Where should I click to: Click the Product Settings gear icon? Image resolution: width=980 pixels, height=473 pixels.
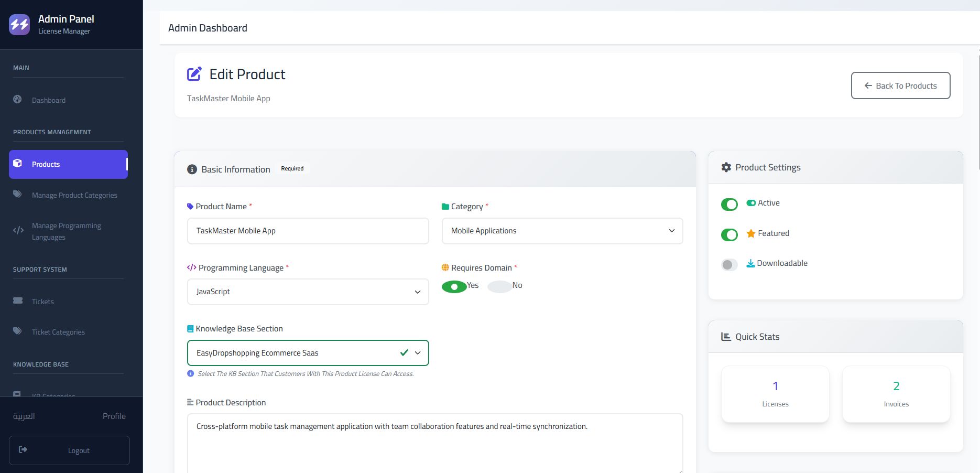coord(726,167)
